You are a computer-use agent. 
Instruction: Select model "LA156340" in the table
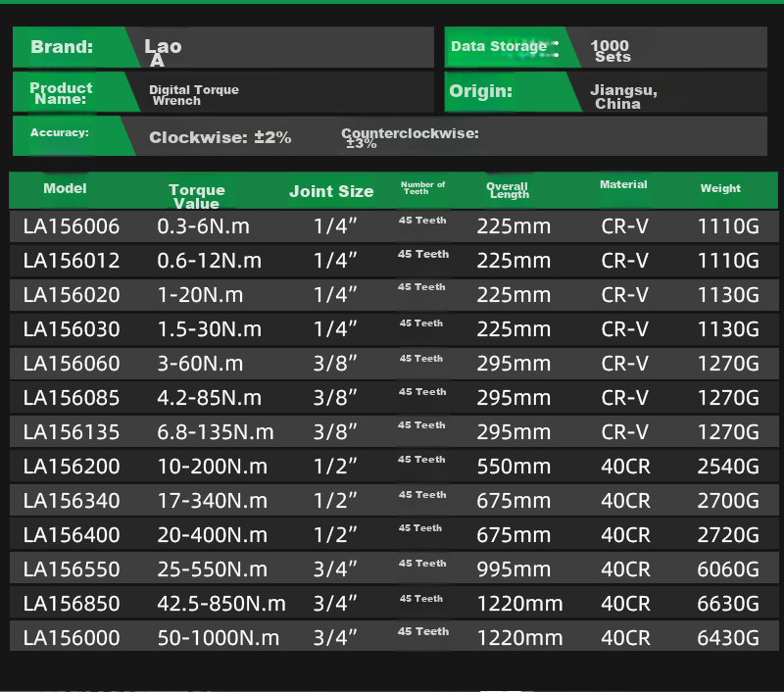[72, 501]
